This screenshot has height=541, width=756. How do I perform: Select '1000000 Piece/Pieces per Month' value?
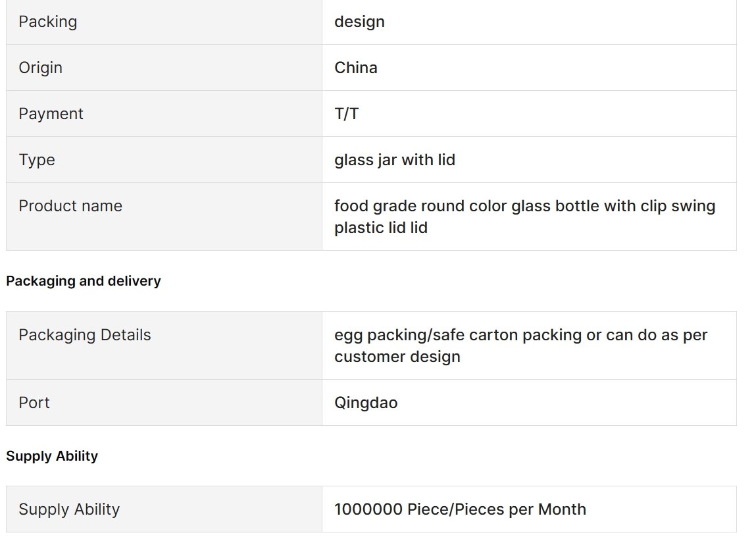point(460,509)
